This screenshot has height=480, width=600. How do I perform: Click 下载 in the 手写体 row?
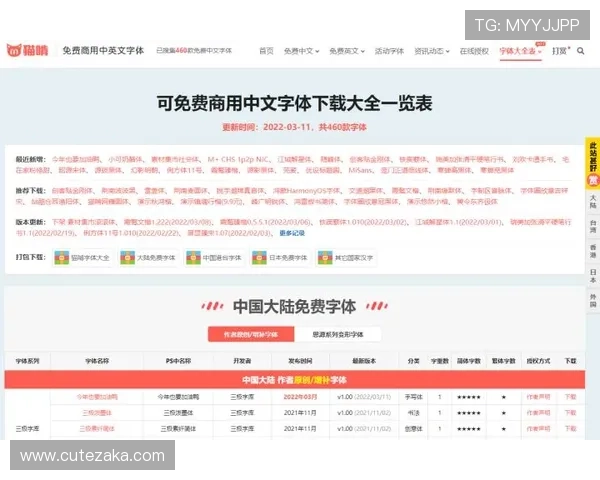pos(570,397)
